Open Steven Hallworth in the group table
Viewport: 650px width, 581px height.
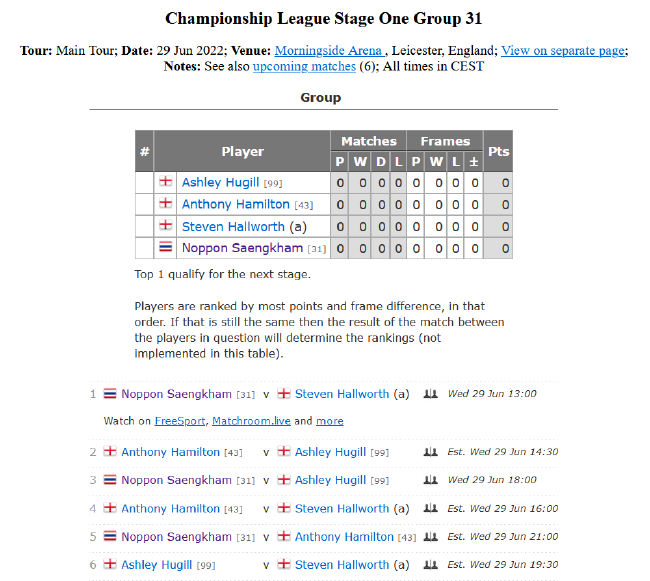coord(233,227)
